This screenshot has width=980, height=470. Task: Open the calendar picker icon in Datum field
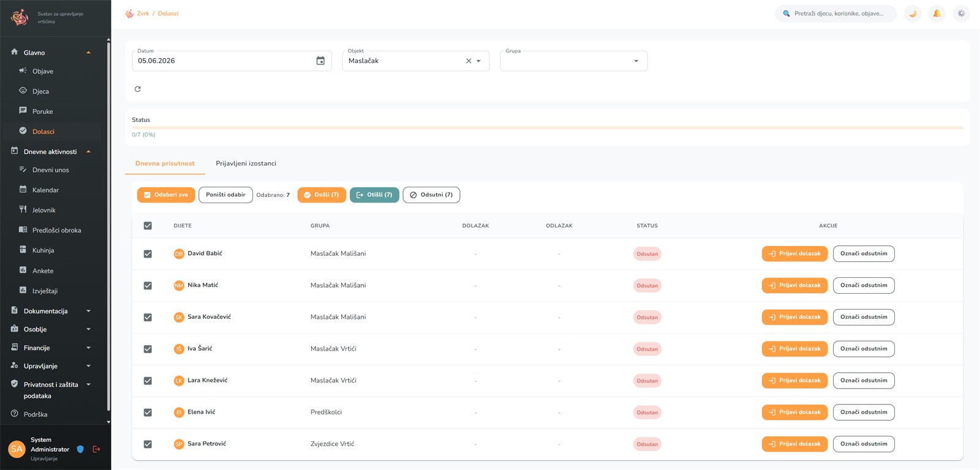tap(320, 61)
